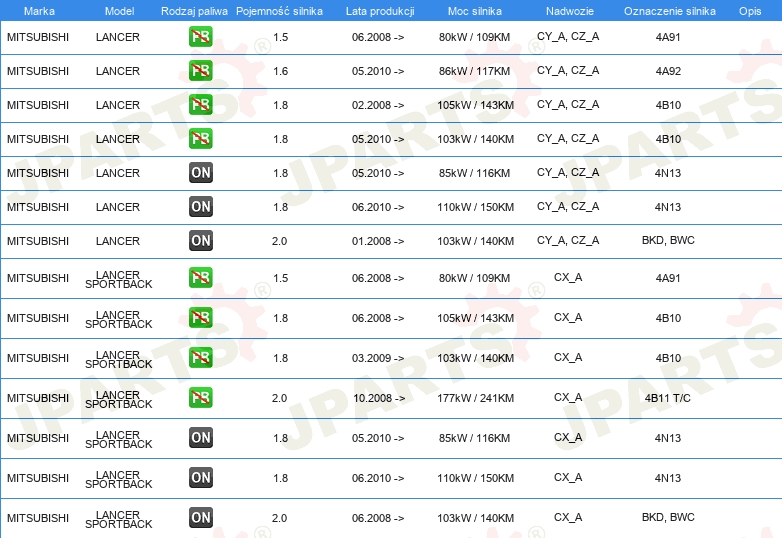Click petrol icon in Sportback 105kW/143KM row
This screenshot has height=538, width=782.
coord(200,317)
